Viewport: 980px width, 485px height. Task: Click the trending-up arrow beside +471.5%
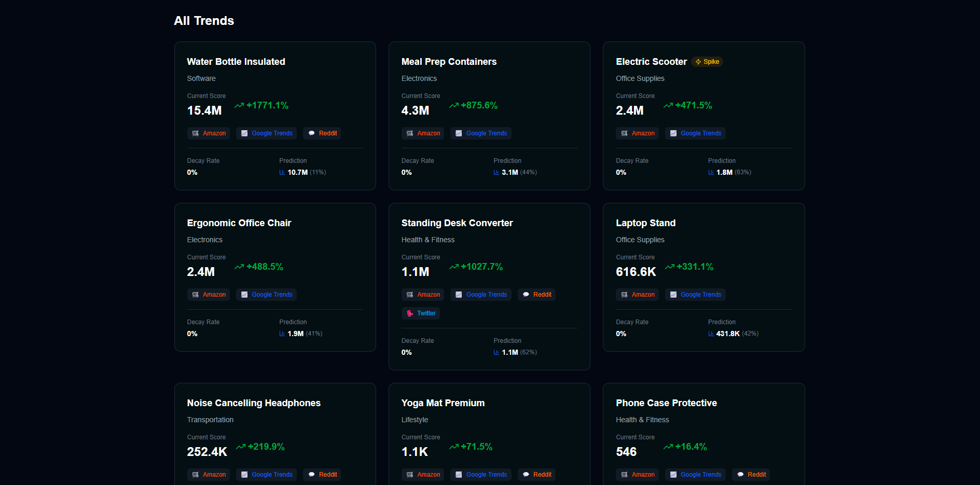pos(668,105)
